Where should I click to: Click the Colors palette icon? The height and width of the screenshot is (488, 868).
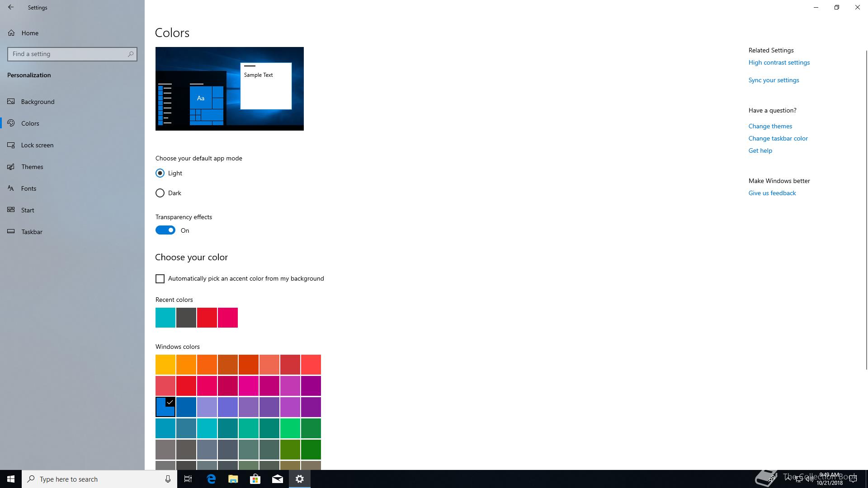pyautogui.click(x=11, y=123)
